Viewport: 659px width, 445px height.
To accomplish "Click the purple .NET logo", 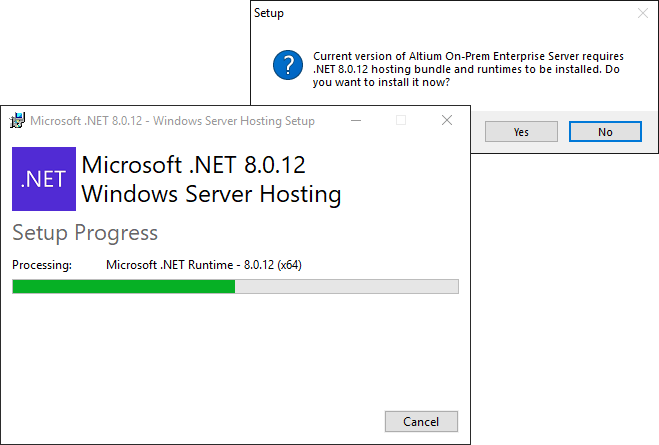I will 44,179.
